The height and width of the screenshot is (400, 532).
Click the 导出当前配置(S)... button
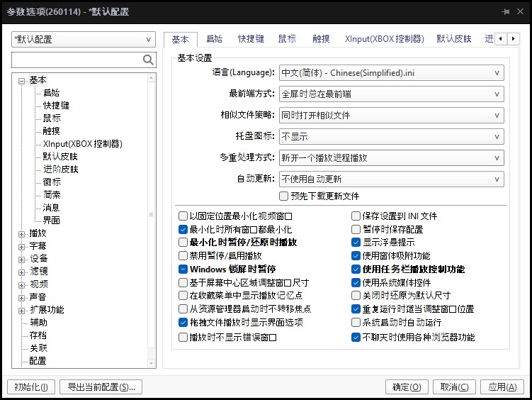(101, 387)
